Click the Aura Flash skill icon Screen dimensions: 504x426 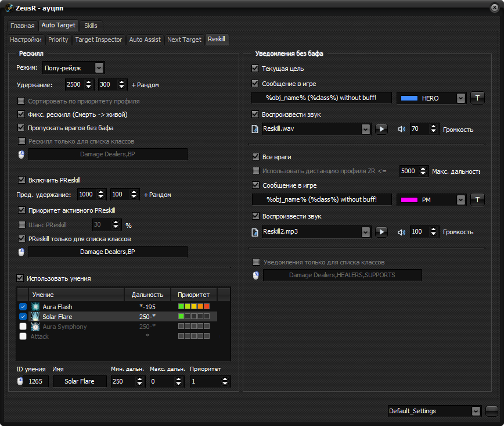click(35, 307)
